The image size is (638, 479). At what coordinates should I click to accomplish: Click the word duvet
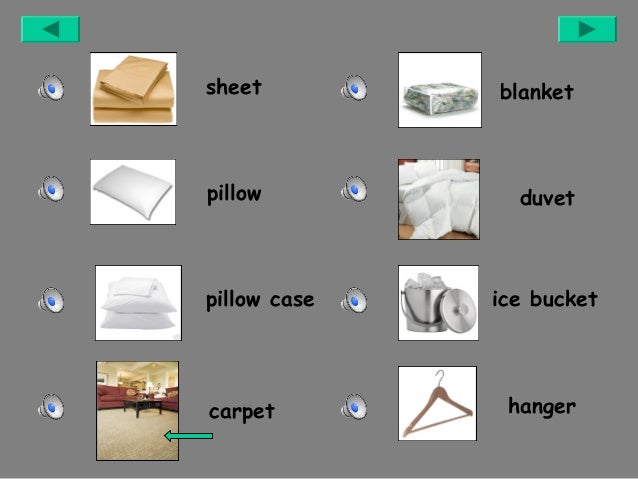[547, 198]
